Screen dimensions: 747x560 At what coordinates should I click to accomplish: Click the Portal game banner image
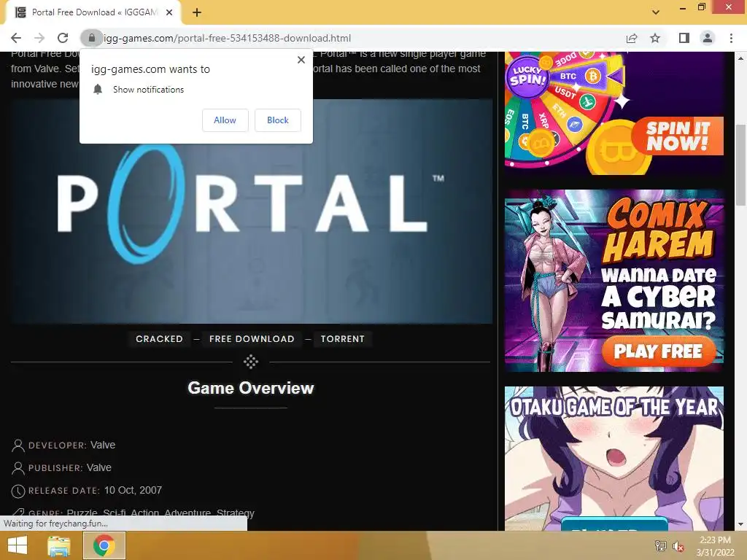pyautogui.click(x=252, y=211)
